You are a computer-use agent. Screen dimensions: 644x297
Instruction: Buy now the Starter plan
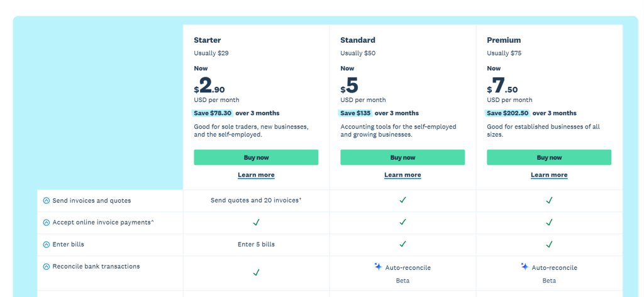pyautogui.click(x=256, y=157)
